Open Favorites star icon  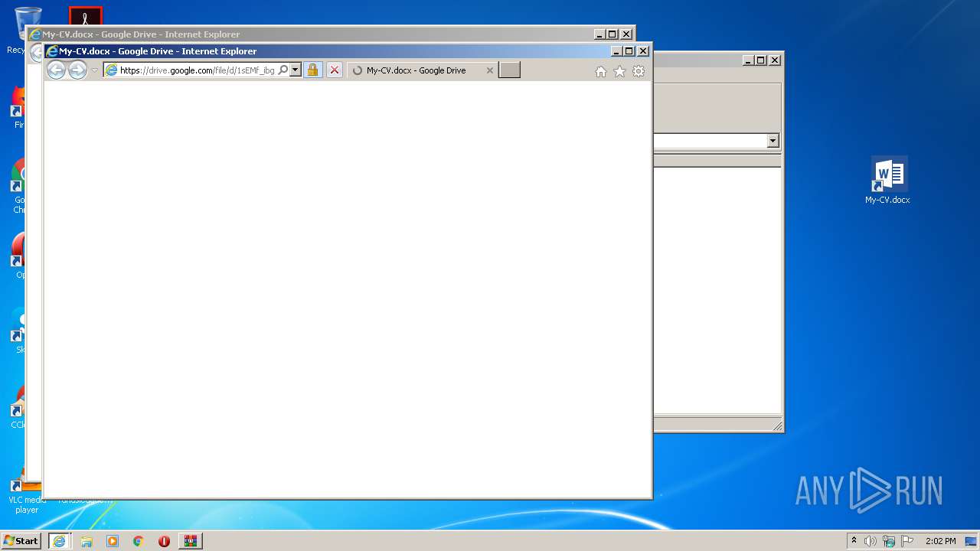tap(619, 71)
